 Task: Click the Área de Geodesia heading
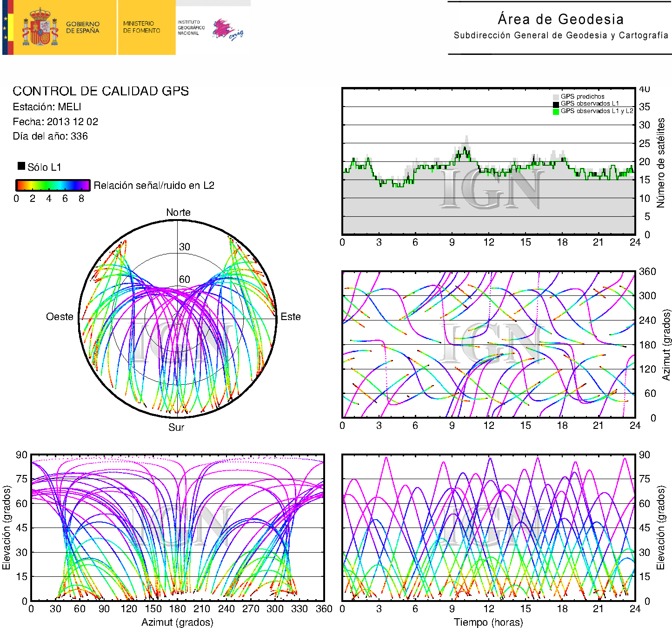tap(560, 19)
